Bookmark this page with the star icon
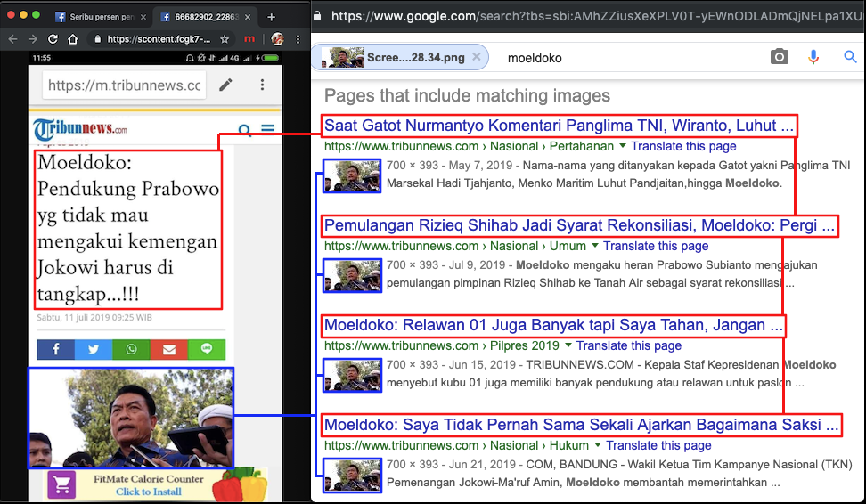The image size is (866, 504). point(225,39)
